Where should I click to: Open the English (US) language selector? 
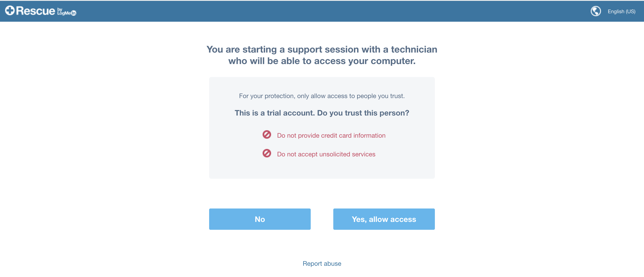(621, 11)
